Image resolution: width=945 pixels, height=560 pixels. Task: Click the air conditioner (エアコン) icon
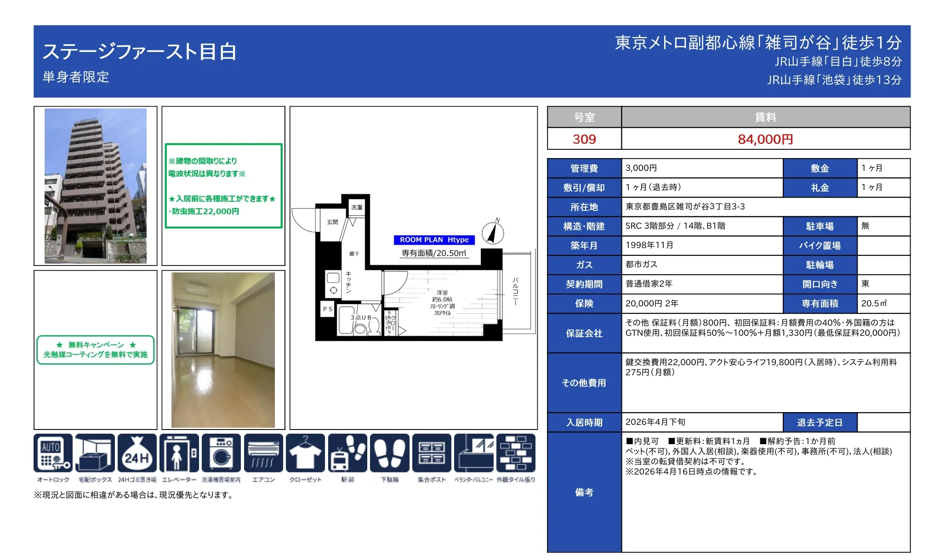pyautogui.click(x=263, y=453)
